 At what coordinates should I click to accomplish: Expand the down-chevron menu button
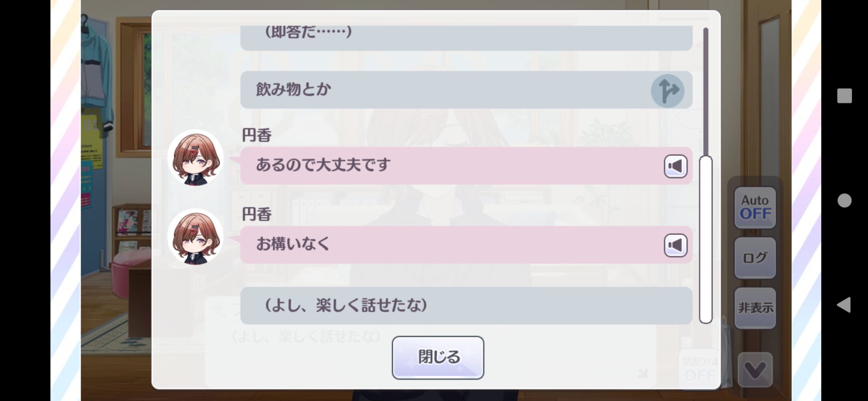(x=755, y=370)
